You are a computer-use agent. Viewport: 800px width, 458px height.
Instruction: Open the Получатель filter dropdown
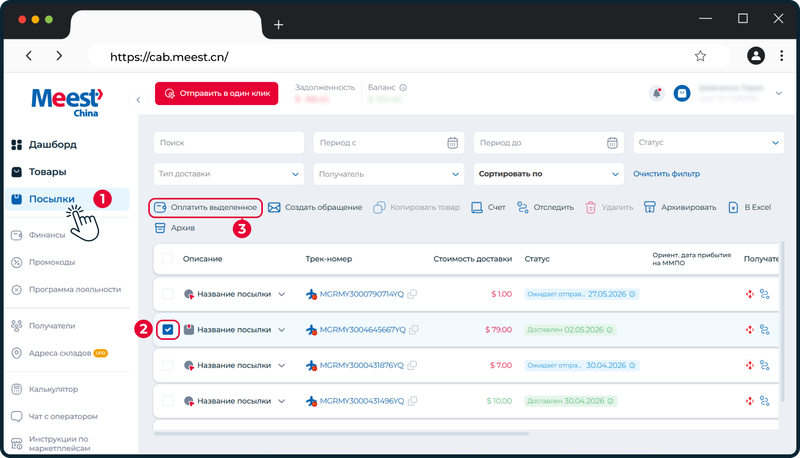pyautogui.click(x=389, y=174)
